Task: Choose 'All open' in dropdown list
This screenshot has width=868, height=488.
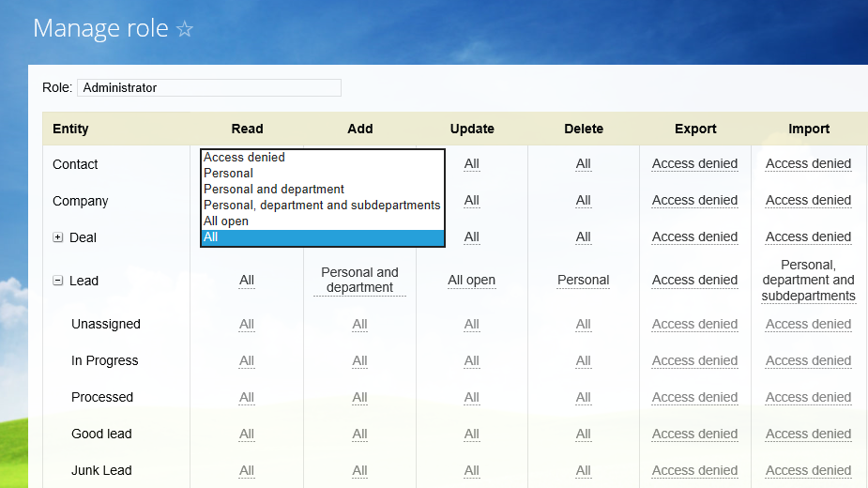Action: [322, 221]
